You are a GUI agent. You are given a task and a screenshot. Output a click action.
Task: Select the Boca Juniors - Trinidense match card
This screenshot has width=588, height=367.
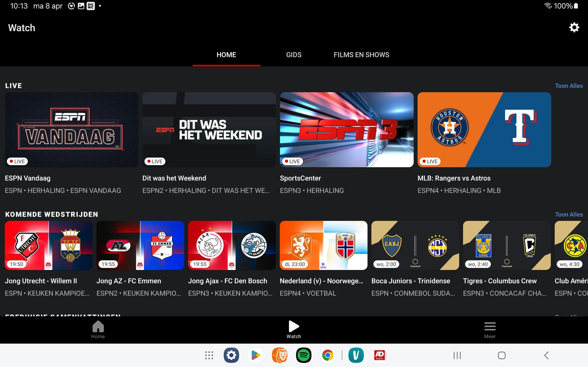coord(415,245)
